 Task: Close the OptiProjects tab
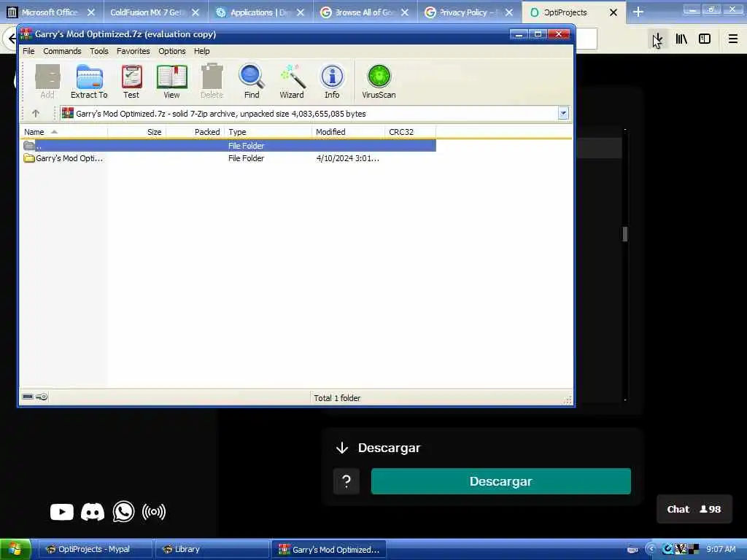[614, 12]
